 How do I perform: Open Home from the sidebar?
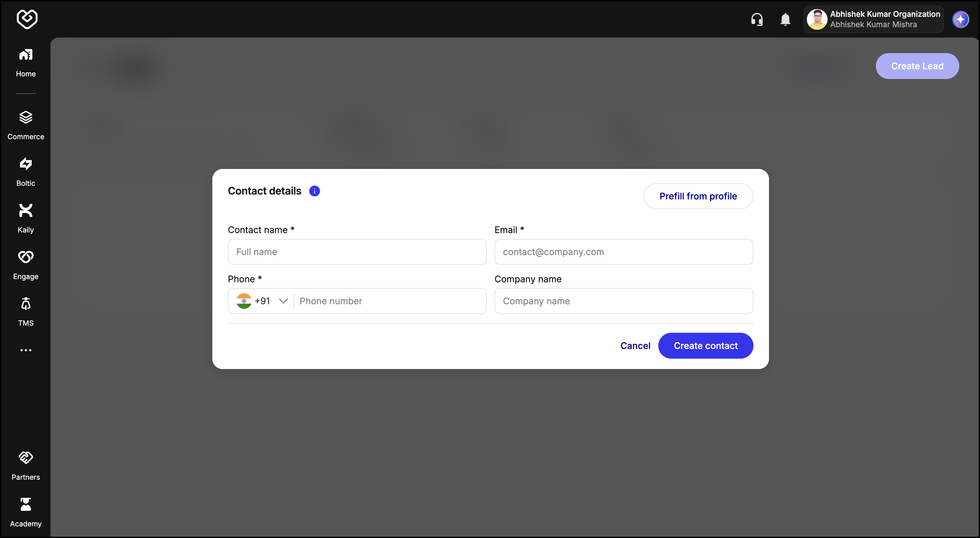26,63
